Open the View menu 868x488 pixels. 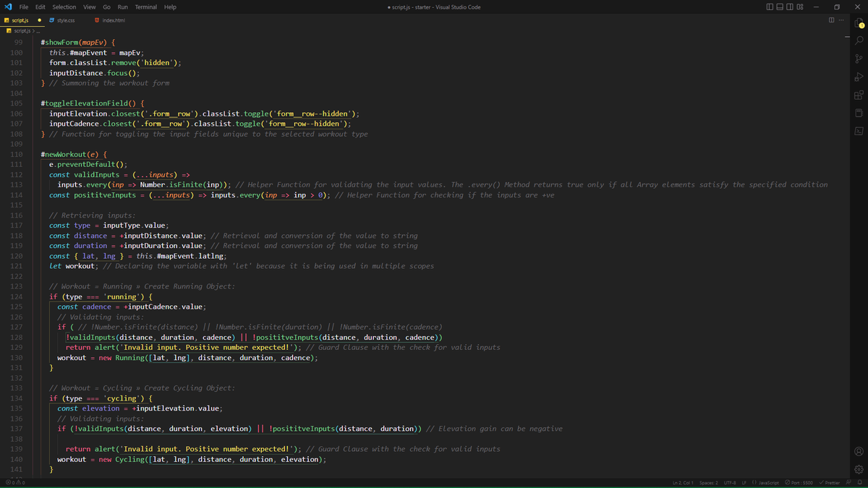pyautogui.click(x=90, y=7)
